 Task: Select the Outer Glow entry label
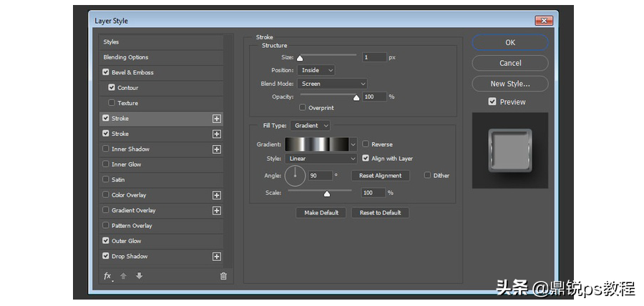tap(127, 241)
